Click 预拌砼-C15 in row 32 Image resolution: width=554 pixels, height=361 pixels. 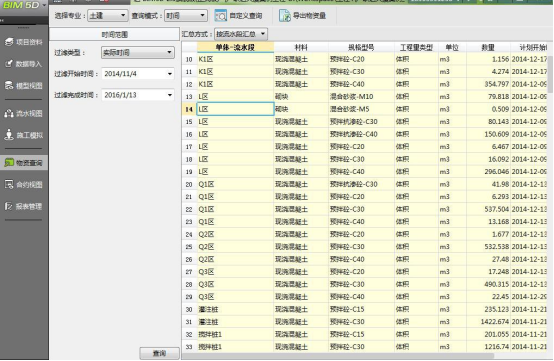pyautogui.click(x=361, y=335)
